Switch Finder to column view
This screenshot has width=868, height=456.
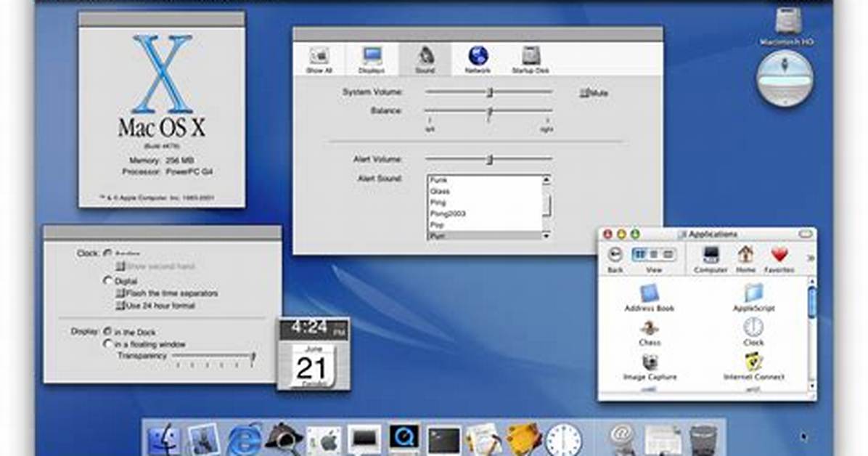pyautogui.click(x=668, y=254)
